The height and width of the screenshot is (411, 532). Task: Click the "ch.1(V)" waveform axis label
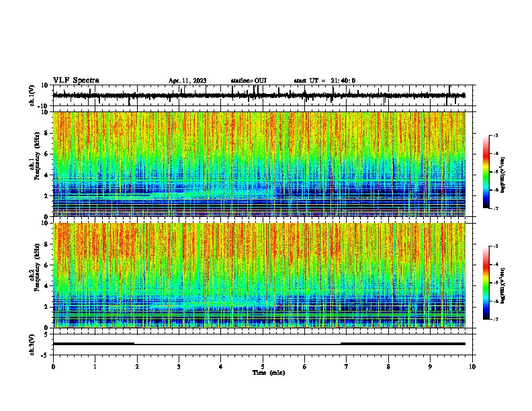pyautogui.click(x=32, y=95)
